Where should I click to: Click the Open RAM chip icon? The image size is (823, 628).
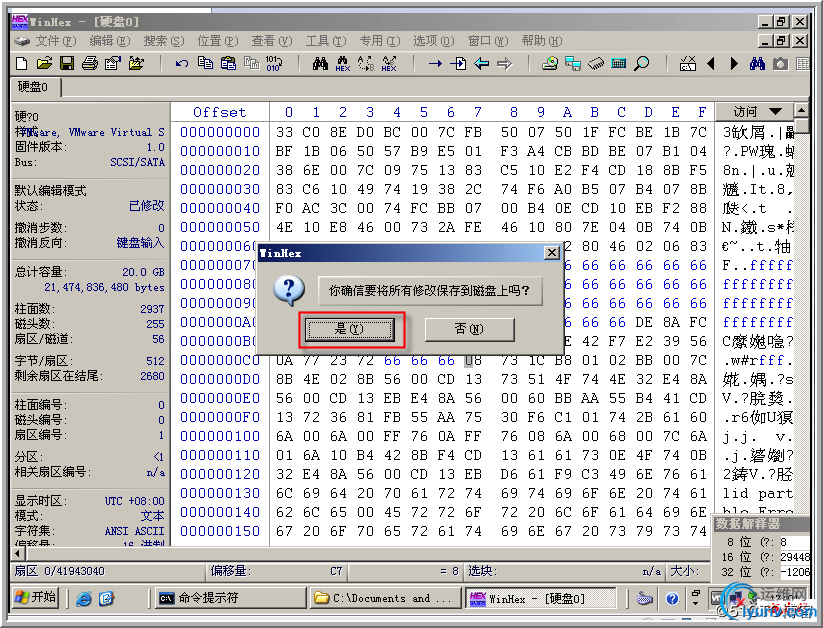(596, 64)
